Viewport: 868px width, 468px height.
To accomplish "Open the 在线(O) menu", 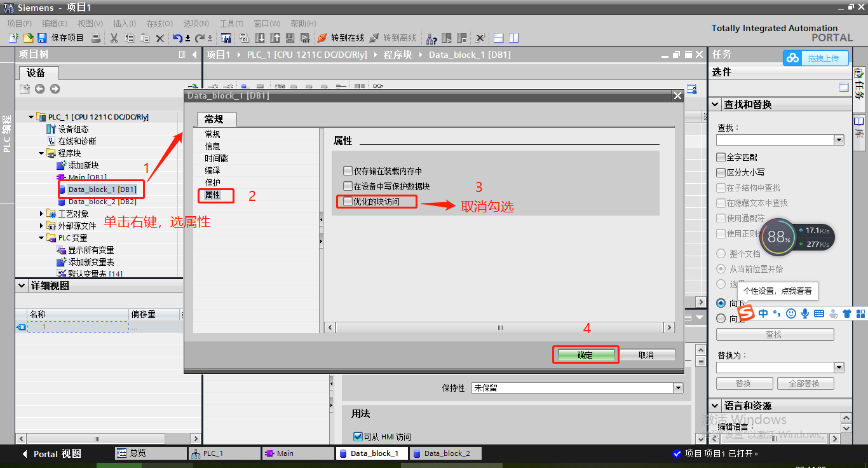I will click(159, 24).
